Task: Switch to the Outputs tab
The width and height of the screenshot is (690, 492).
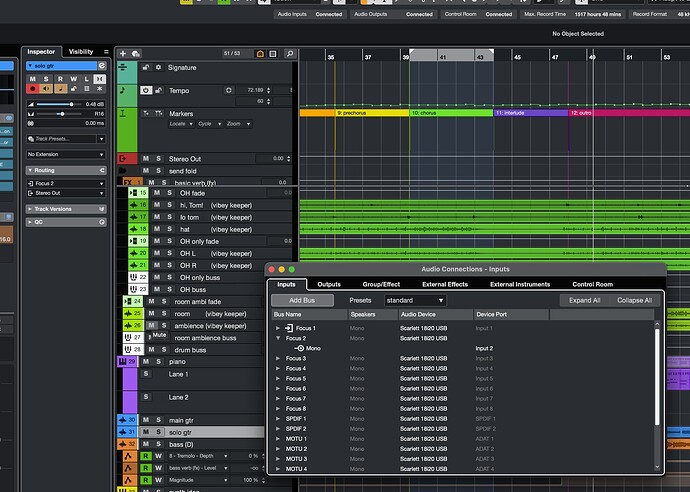Action: 329,284
